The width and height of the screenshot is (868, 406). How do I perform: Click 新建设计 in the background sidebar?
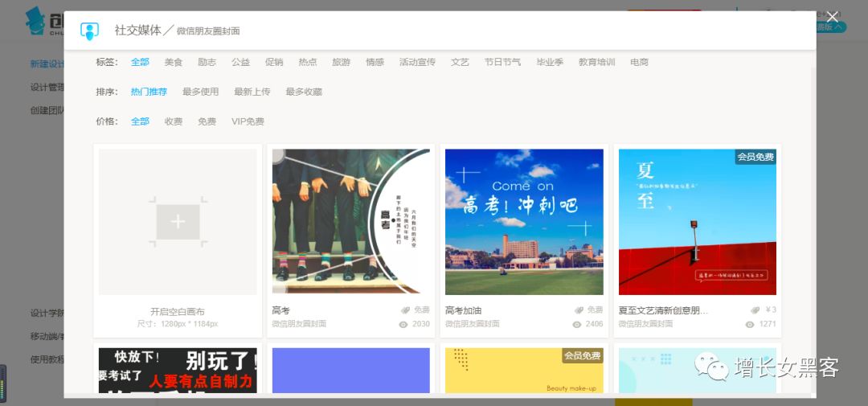47,64
